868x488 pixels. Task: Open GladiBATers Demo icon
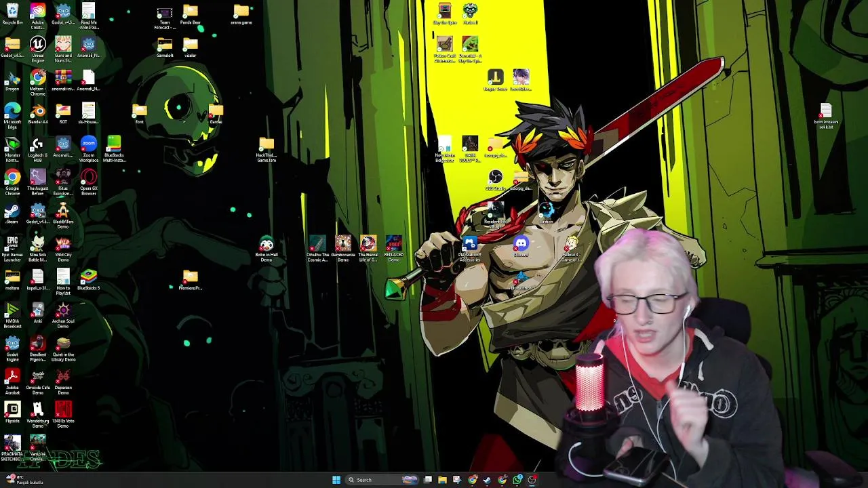63,216
